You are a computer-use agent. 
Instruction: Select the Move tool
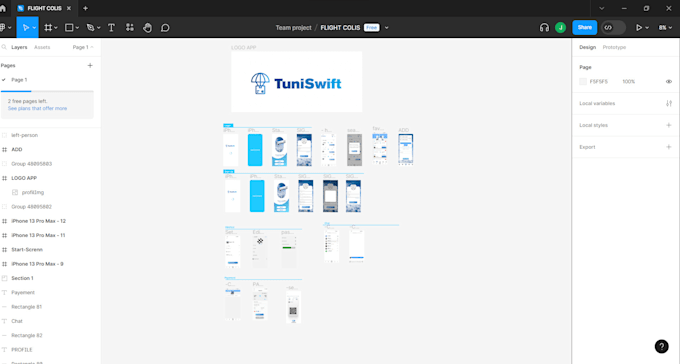point(25,28)
